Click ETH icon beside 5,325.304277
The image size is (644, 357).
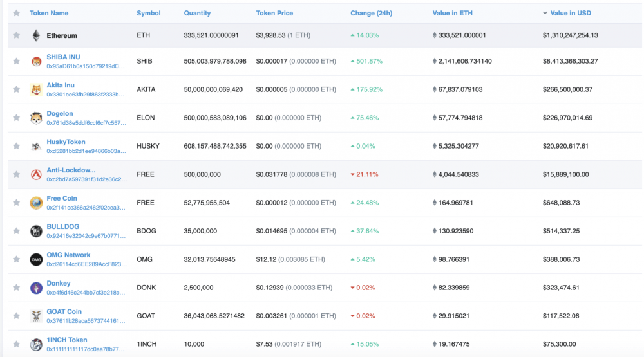point(435,146)
